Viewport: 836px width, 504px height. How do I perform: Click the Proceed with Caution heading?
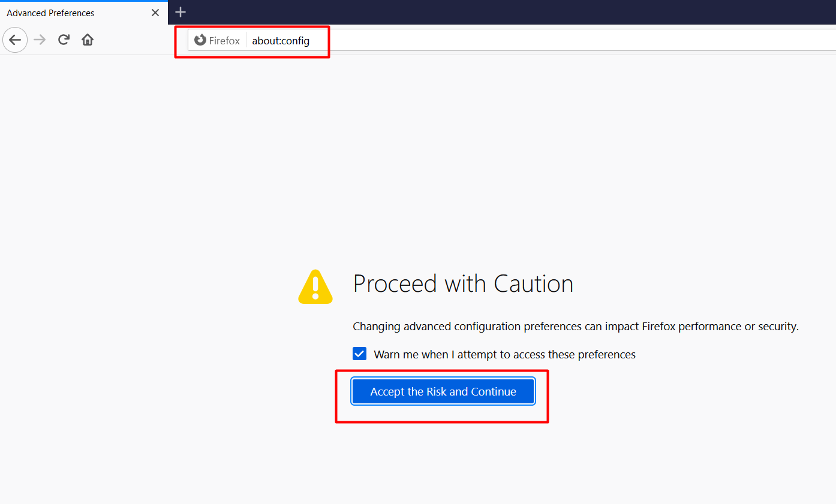coord(462,283)
